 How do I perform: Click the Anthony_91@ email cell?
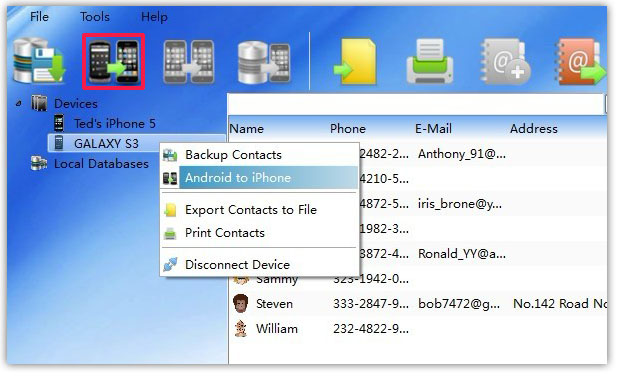tap(462, 154)
